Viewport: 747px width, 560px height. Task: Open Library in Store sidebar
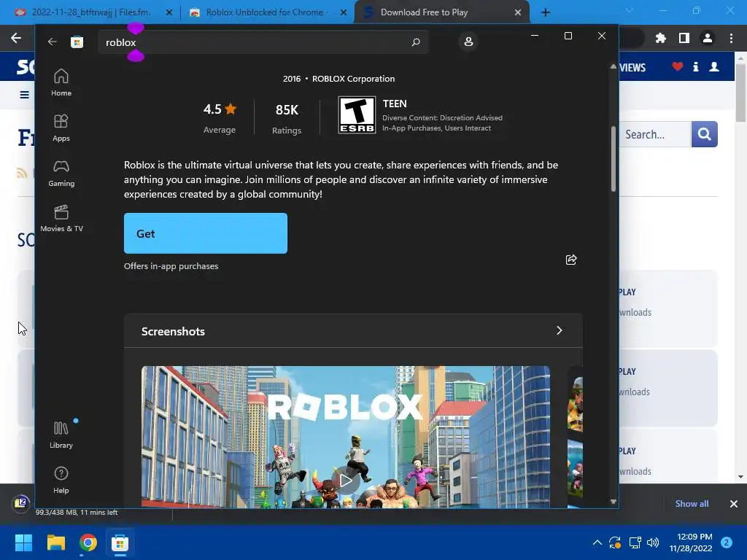point(61,435)
